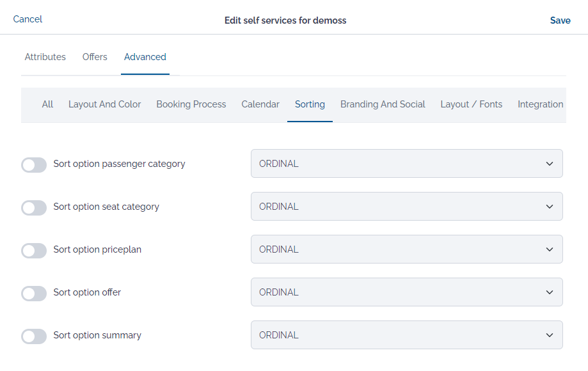The image size is (588, 371).
Task: Click 'Sort option offer' label text
Action: [x=87, y=292]
